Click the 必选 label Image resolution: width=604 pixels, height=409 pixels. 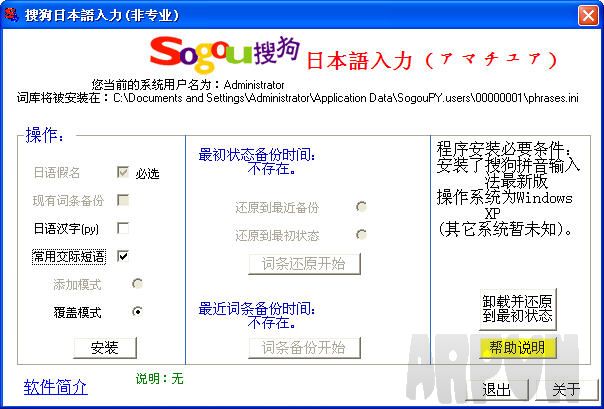click(147, 174)
